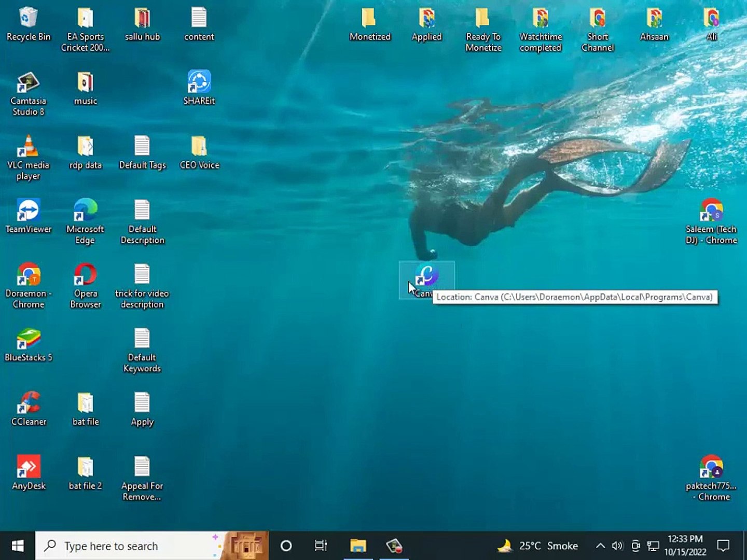Open the notification Action Center
This screenshot has height=560, width=747.
[723, 545]
